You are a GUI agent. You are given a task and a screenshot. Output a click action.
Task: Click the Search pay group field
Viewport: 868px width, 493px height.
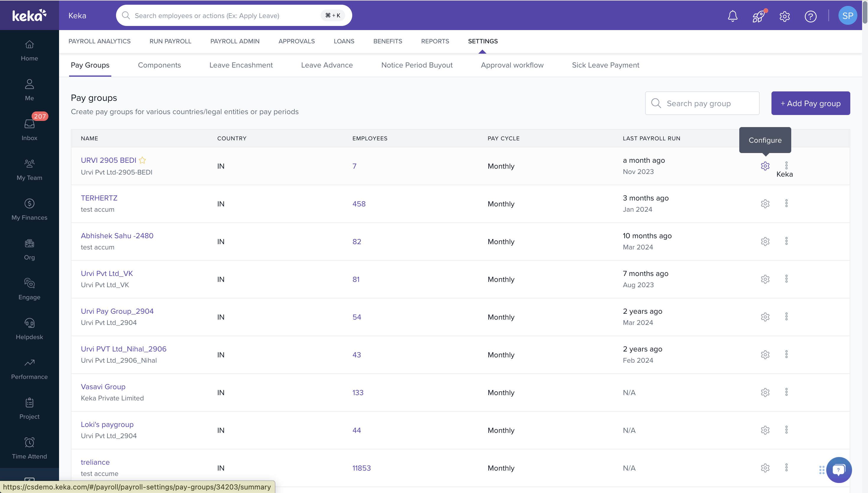click(707, 103)
